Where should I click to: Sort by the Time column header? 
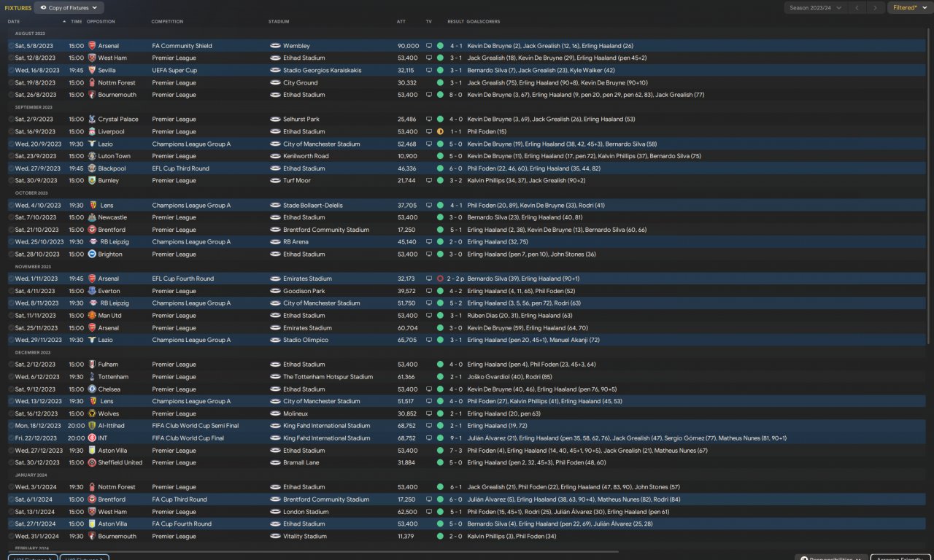[77, 22]
